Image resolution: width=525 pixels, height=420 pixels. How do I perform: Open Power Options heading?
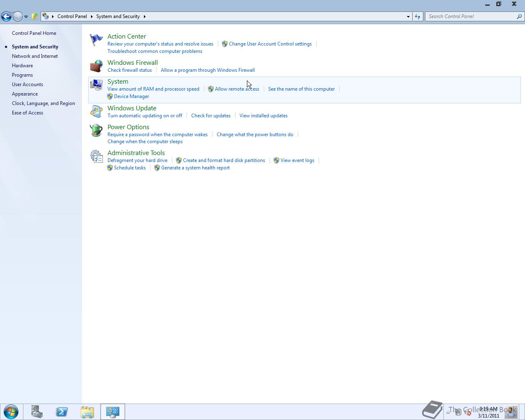point(128,127)
